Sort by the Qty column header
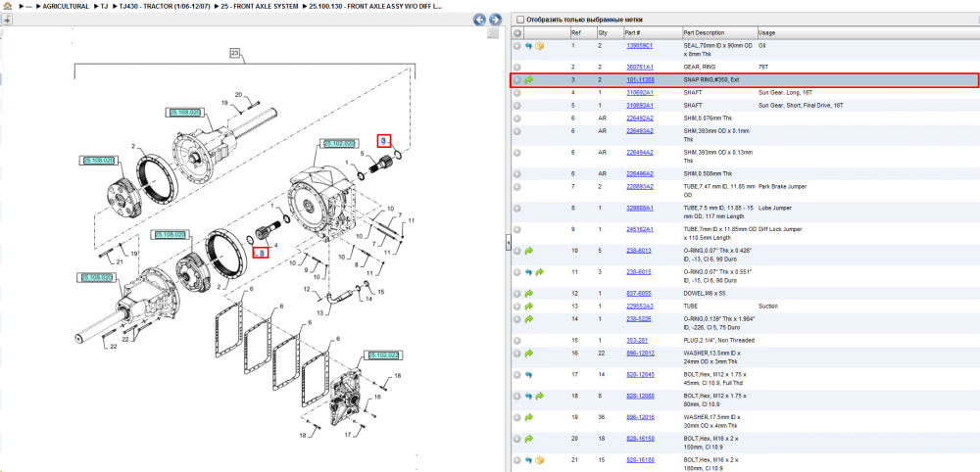The image size is (980, 472). [603, 32]
